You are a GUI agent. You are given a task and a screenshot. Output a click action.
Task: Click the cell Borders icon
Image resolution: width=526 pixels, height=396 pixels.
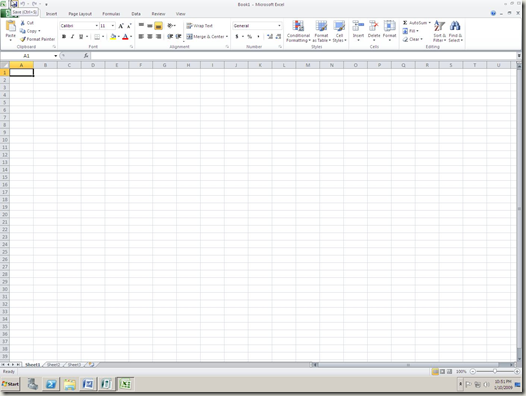[x=97, y=37]
